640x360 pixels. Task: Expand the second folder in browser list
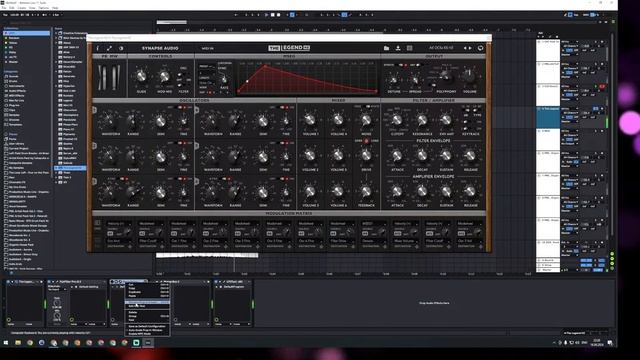56,38
